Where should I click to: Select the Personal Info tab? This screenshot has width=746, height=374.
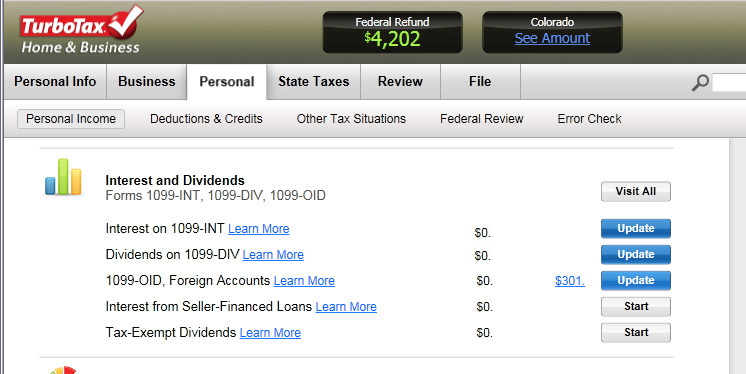click(55, 82)
